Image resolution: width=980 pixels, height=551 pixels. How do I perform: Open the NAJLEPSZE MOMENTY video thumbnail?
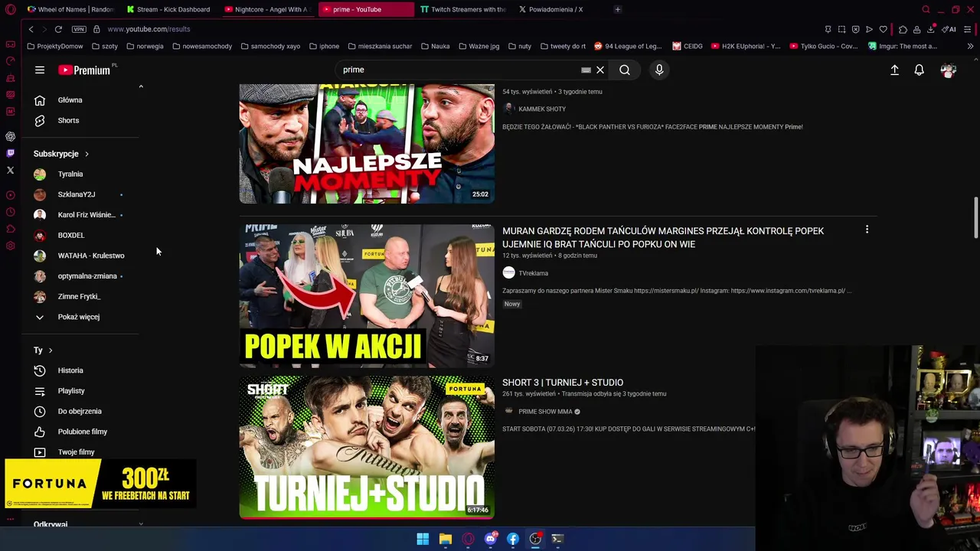click(x=367, y=144)
